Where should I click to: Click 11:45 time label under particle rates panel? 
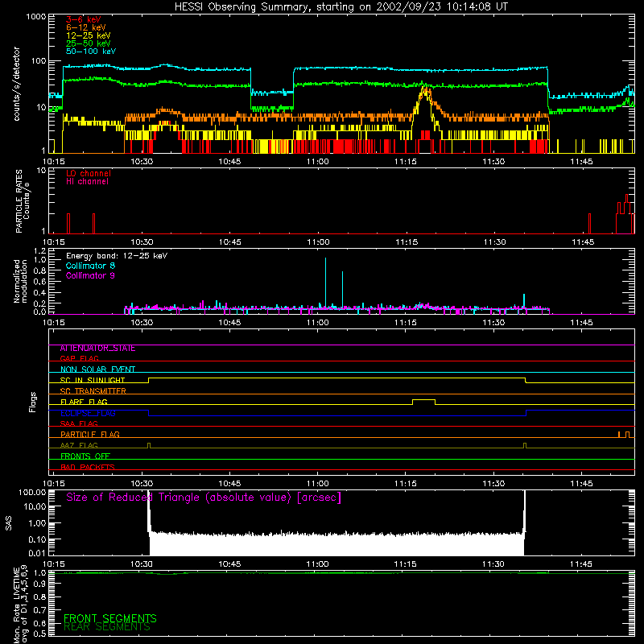tap(583, 242)
